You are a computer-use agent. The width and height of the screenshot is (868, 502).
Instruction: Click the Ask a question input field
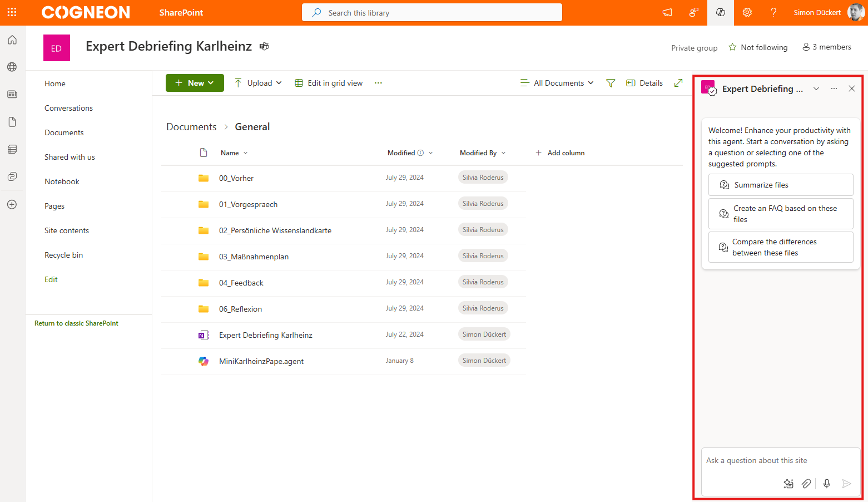coord(780,460)
